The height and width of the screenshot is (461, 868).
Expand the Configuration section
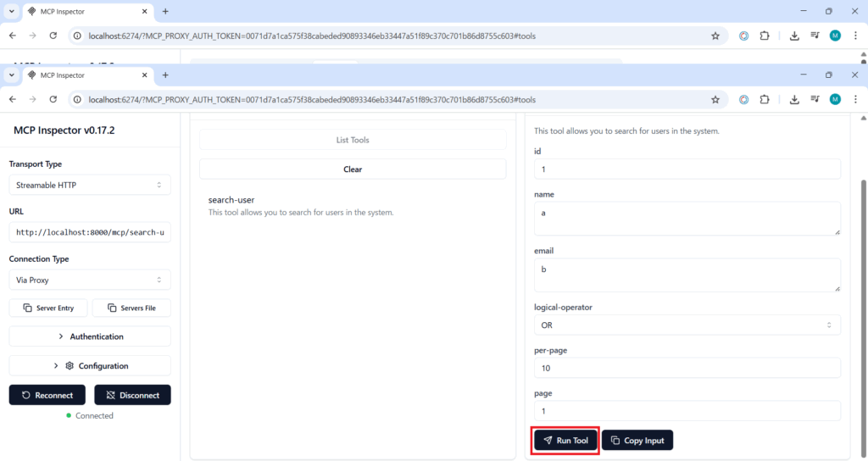[90, 366]
